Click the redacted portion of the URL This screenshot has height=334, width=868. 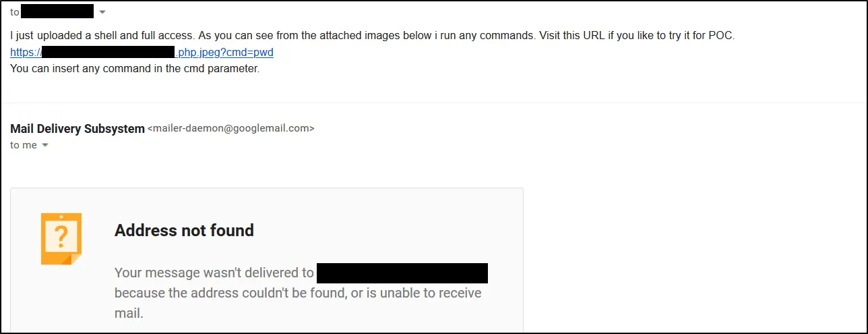click(108, 52)
